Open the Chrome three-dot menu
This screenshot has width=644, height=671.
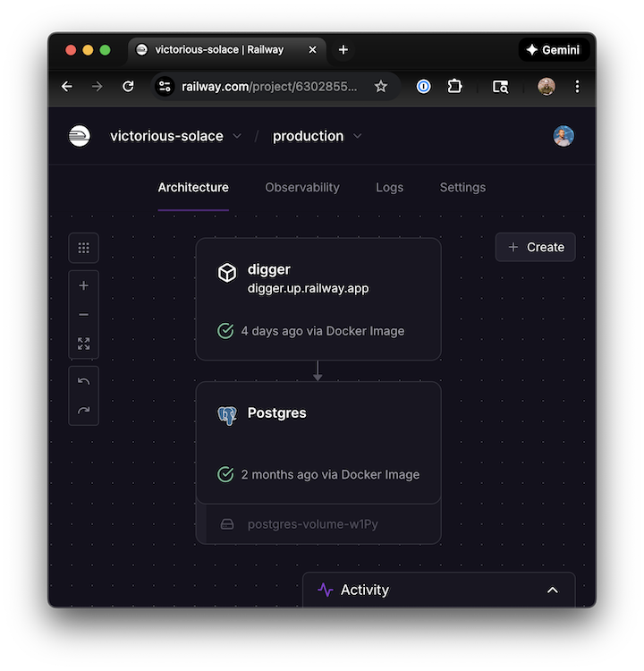577,87
